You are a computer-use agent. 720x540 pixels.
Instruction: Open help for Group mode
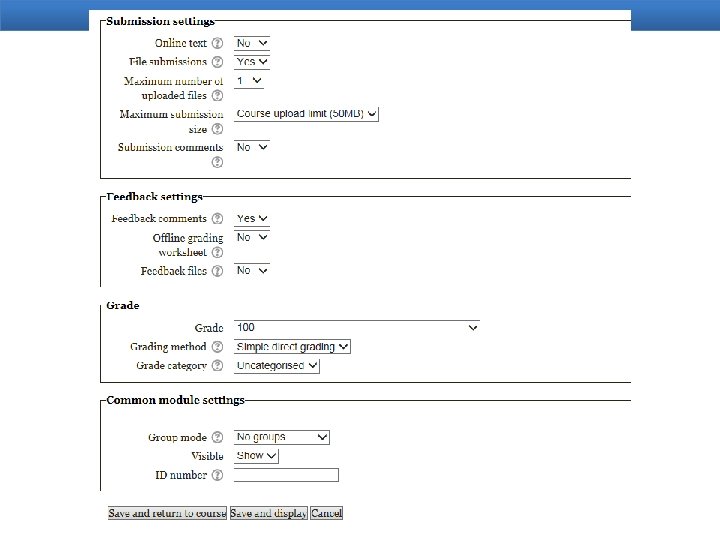pos(217,437)
